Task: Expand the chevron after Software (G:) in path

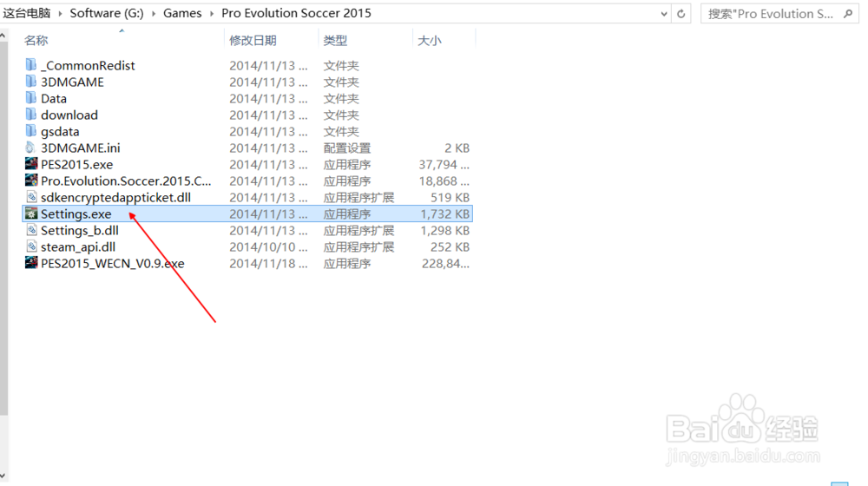Action: (x=154, y=13)
